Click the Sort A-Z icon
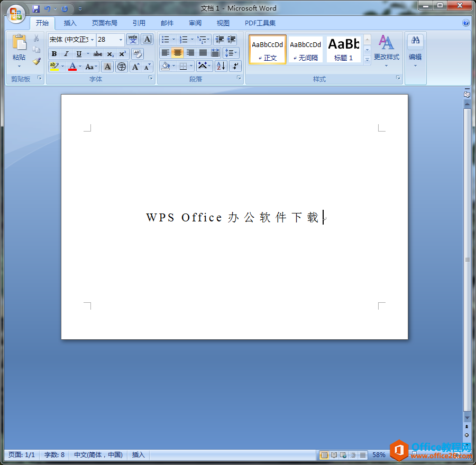Viewport: 476px width, 465px height. 221,66
